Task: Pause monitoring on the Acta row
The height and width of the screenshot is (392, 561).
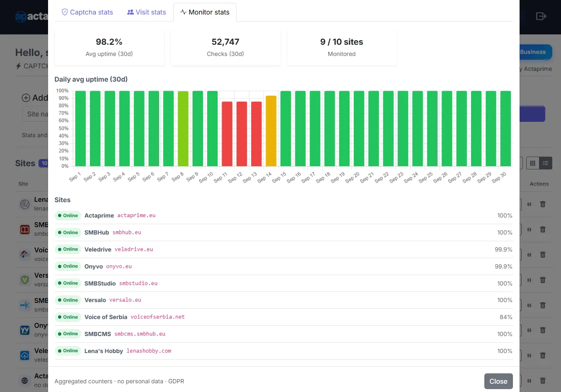Action: pyautogui.click(x=529, y=380)
